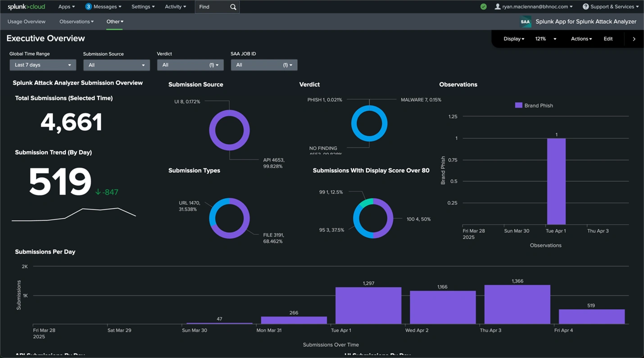Open the Apps menu
The width and height of the screenshot is (644, 358).
(67, 7)
